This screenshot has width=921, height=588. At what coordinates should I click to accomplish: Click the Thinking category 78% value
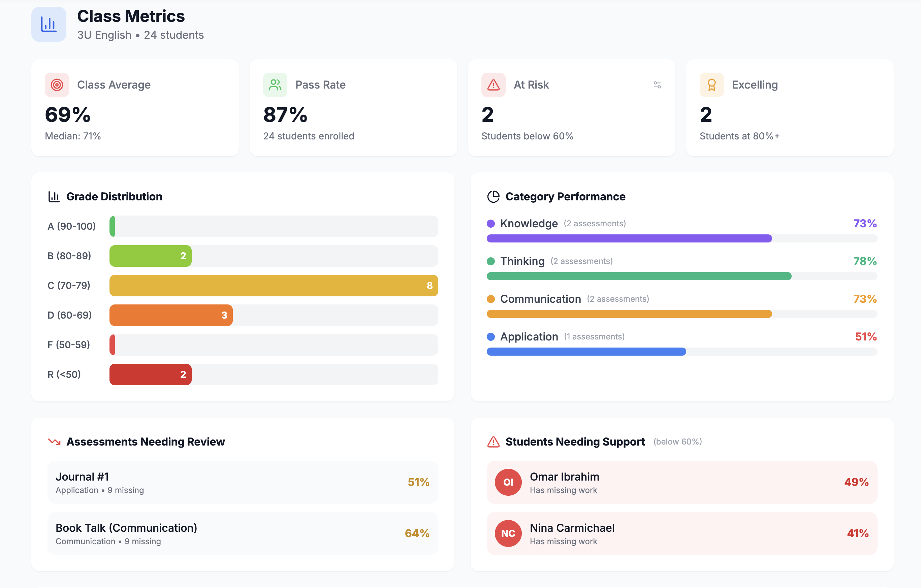coord(864,261)
